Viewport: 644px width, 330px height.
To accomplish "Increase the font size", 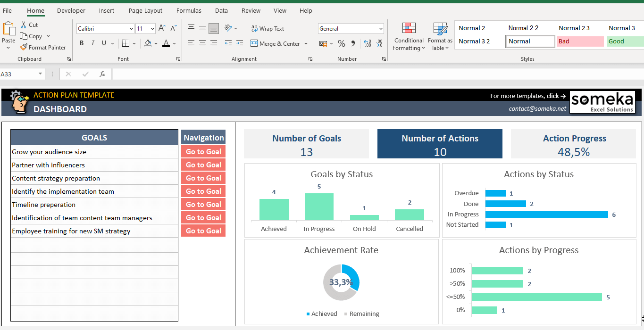I will click(161, 28).
